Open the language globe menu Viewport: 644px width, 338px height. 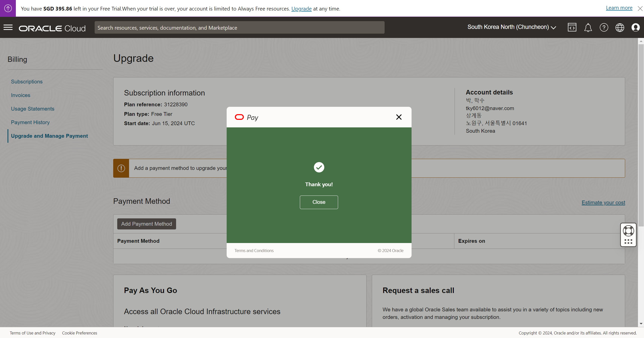620,27
